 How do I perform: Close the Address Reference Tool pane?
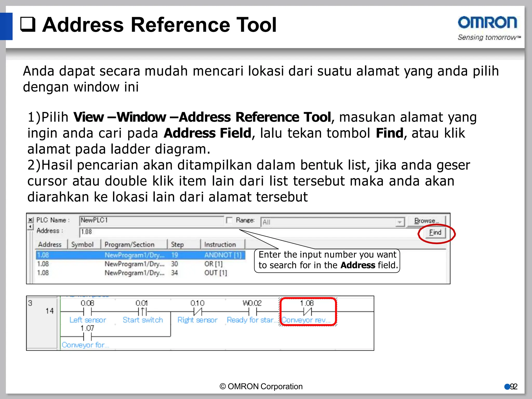point(31,220)
